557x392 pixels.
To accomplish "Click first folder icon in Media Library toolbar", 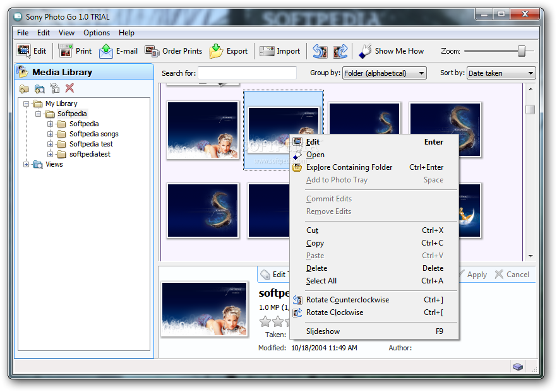I will (24, 88).
